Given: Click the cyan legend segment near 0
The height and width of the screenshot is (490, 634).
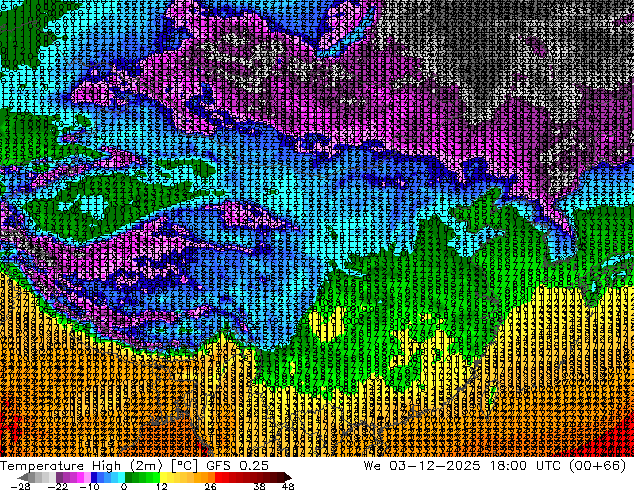Looking at the screenshot, I should [x=121, y=477].
